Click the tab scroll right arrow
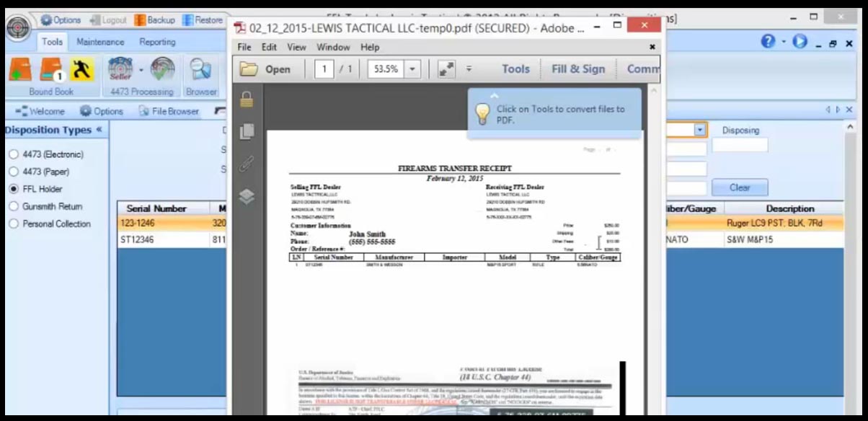Image resolution: width=868 pixels, height=421 pixels. (x=838, y=110)
